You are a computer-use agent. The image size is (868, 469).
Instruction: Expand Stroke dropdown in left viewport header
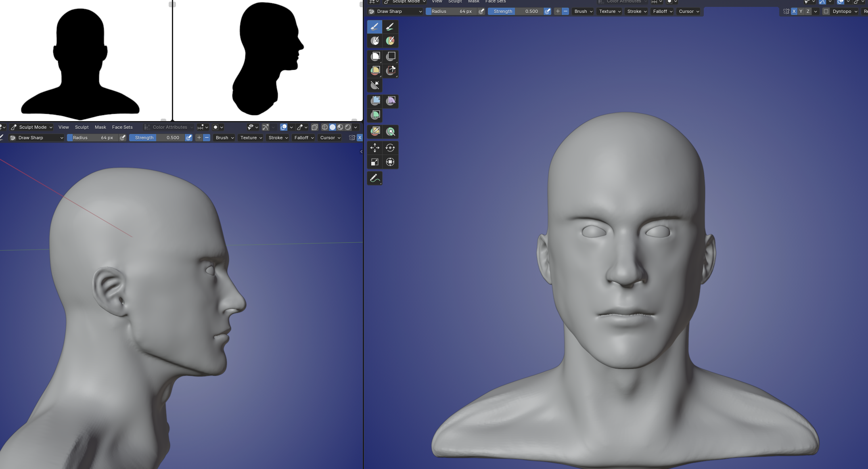coord(278,138)
